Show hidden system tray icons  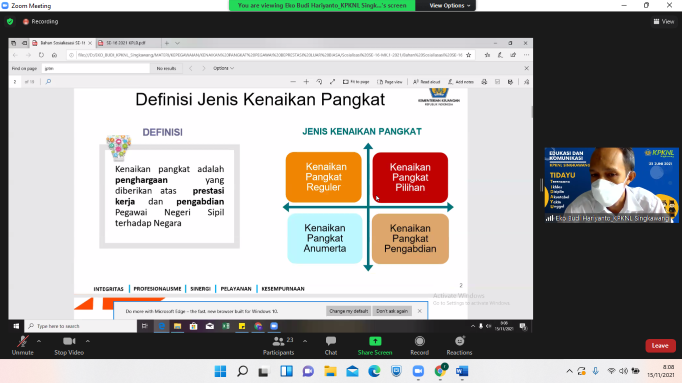pyautogui.click(x=569, y=371)
